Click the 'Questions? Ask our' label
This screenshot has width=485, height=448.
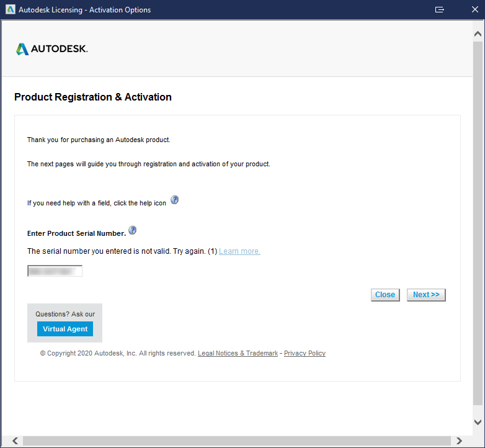[65, 314]
